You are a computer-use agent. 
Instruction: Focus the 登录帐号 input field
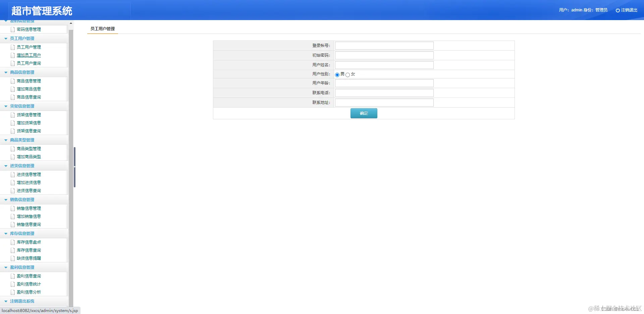tap(384, 46)
